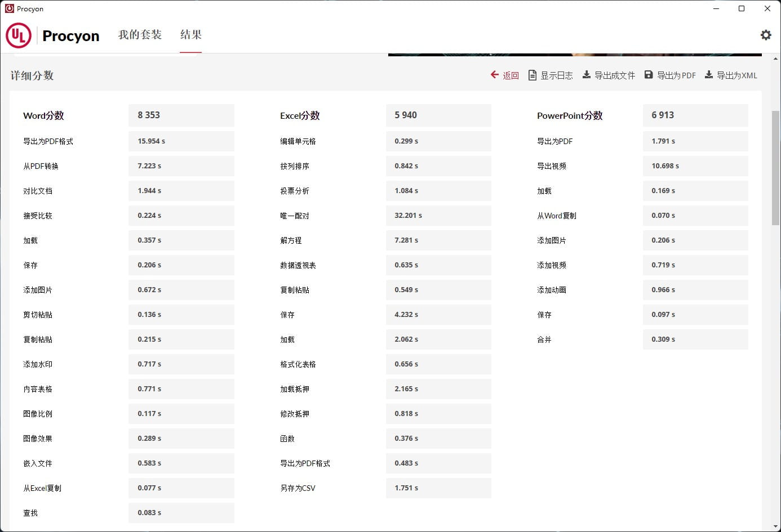The image size is (781, 532).
Task: Click the 导出为XML download icon
Action: click(x=708, y=75)
